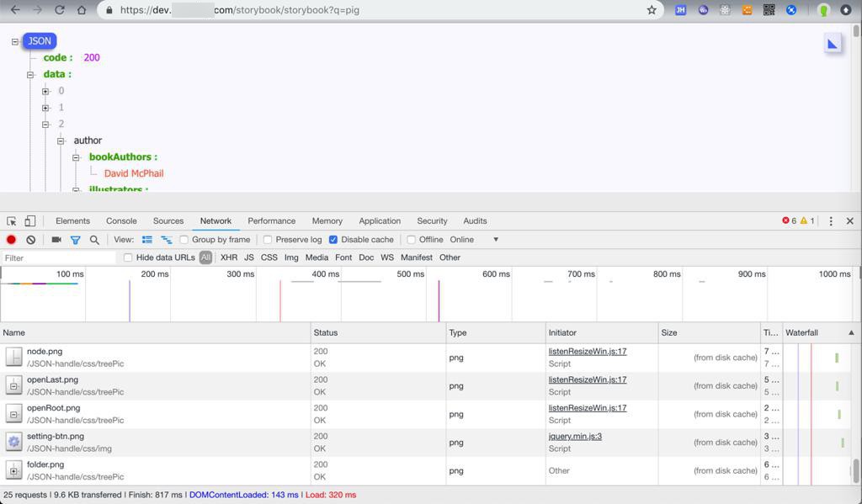Open the Security tab
The width and height of the screenshot is (862, 504).
(x=432, y=221)
